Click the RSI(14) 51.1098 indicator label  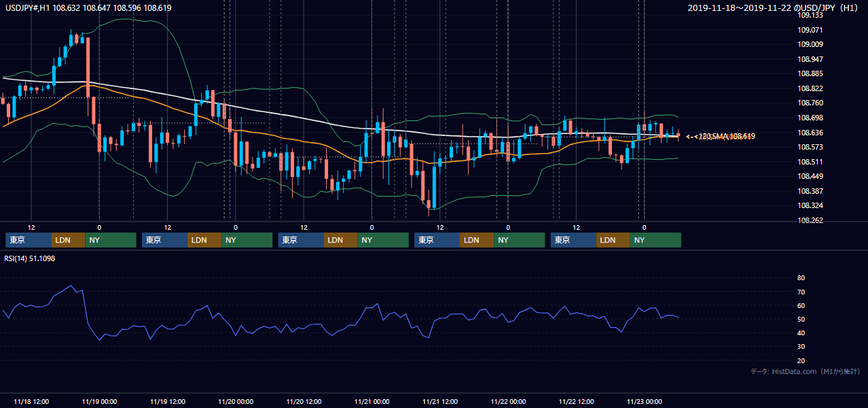[30, 258]
